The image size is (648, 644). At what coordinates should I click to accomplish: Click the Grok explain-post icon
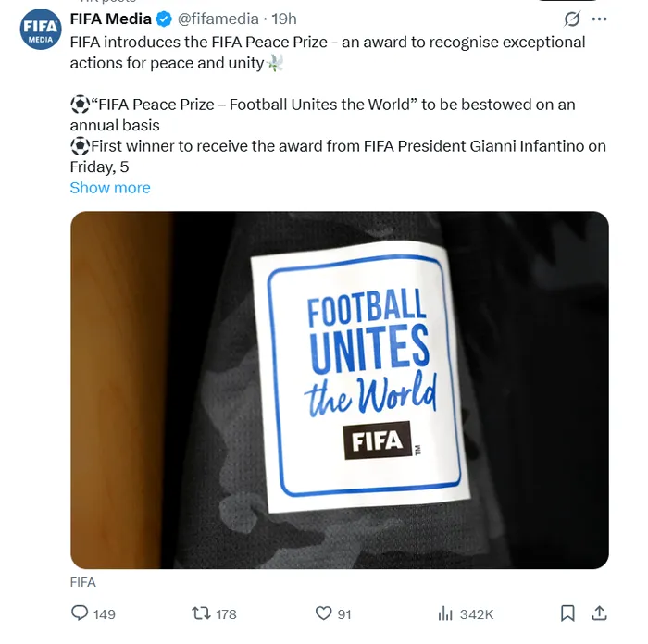[572, 19]
